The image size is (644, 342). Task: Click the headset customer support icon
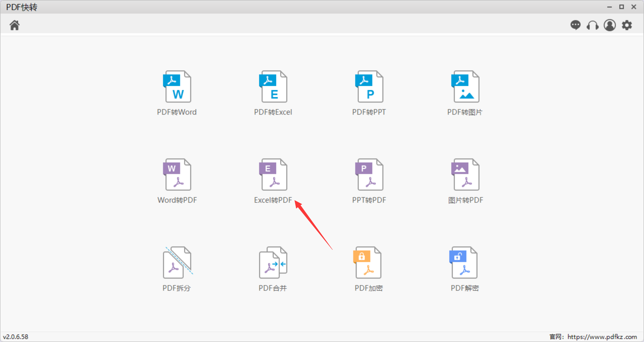(593, 25)
